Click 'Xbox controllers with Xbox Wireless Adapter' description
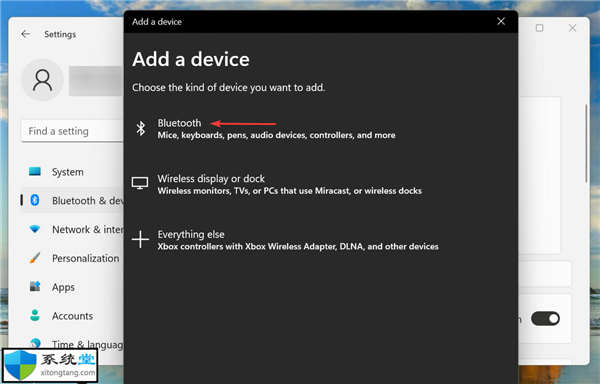Screen dimensions: 600x384 coord(298,247)
